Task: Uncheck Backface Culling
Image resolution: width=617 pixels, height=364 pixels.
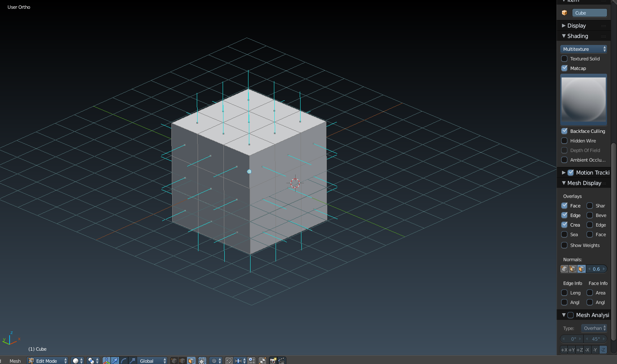Action: pos(564,131)
